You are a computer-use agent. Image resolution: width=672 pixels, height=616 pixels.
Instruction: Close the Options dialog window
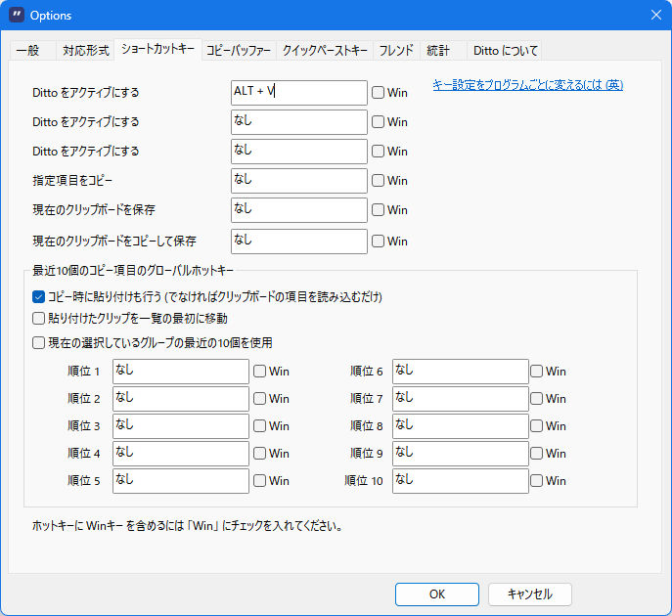[655, 15]
